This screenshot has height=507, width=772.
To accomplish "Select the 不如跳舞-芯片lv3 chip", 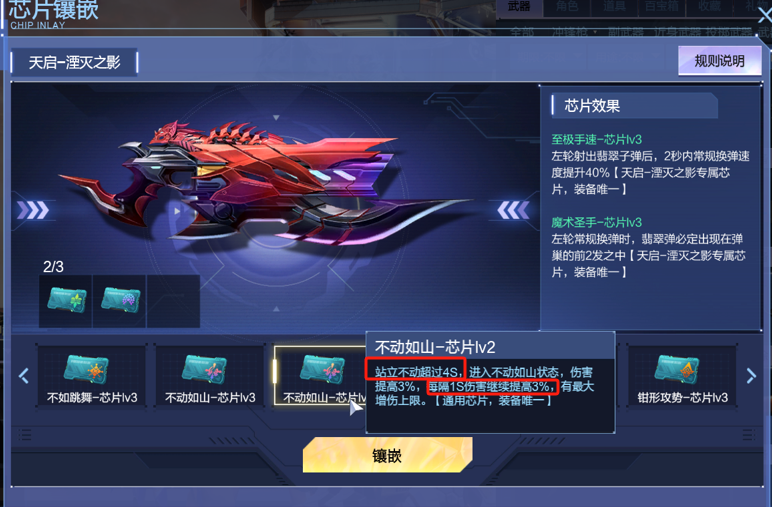I will tap(92, 375).
